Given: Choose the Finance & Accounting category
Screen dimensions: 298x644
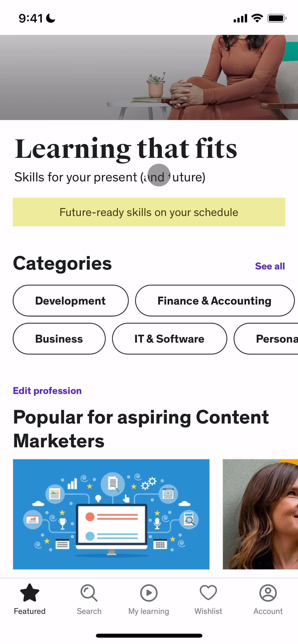Looking at the screenshot, I should [x=214, y=301].
